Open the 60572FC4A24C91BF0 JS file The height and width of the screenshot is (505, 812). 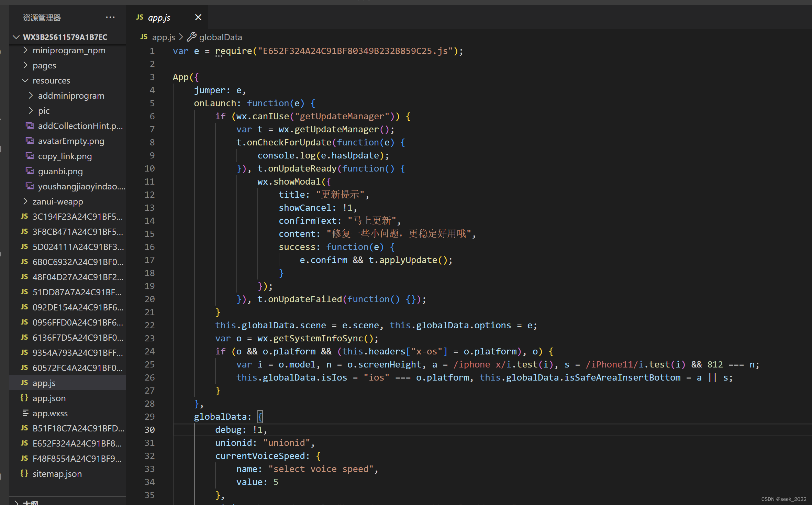pos(68,368)
